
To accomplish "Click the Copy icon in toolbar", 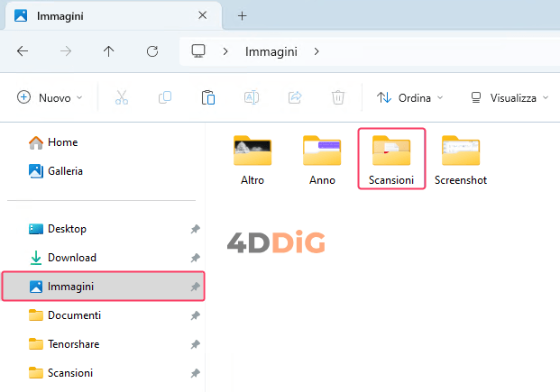I will 165,97.
